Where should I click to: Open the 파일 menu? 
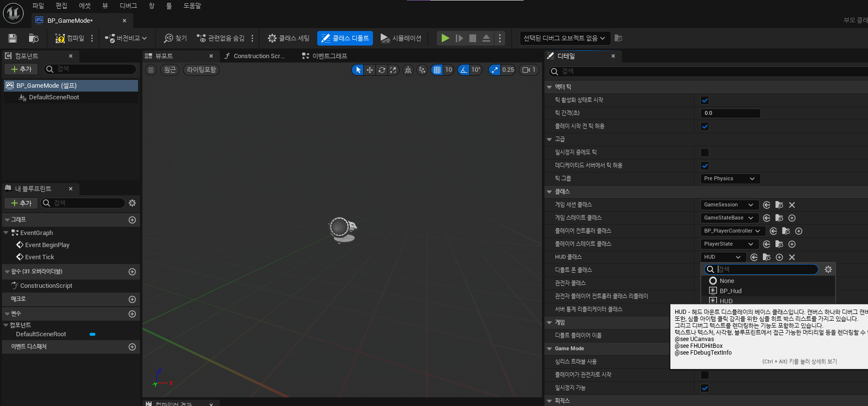38,6
